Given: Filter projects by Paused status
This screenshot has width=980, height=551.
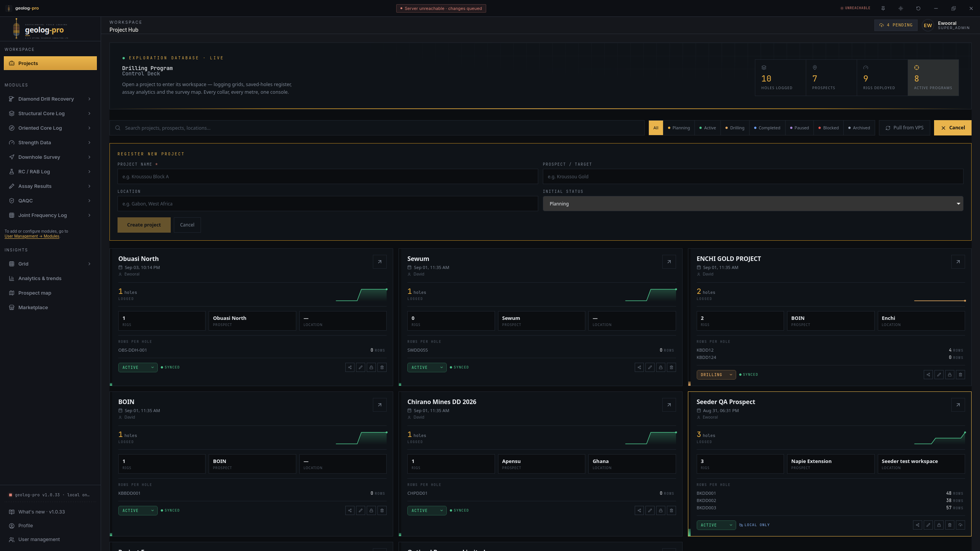Looking at the screenshot, I should click(799, 128).
